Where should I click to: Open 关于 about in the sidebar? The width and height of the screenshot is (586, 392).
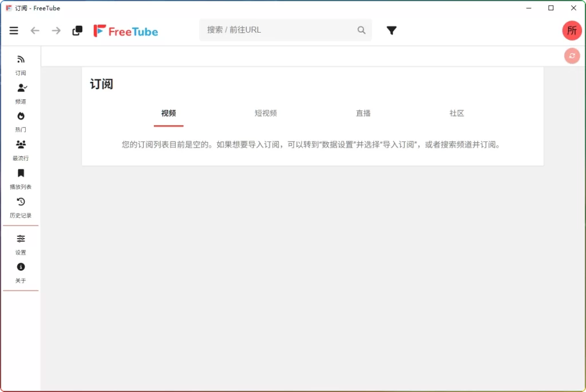[x=21, y=273]
